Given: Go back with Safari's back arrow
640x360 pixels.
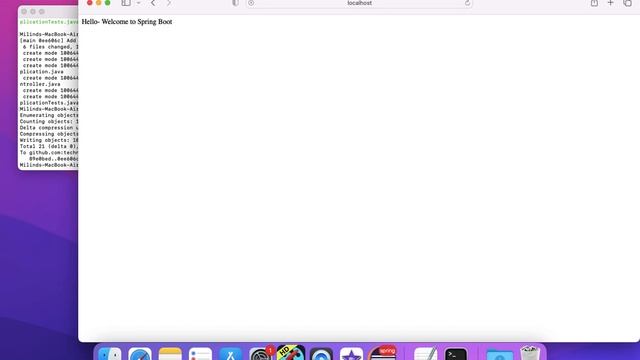Looking at the screenshot, I should pyautogui.click(x=153, y=3).
